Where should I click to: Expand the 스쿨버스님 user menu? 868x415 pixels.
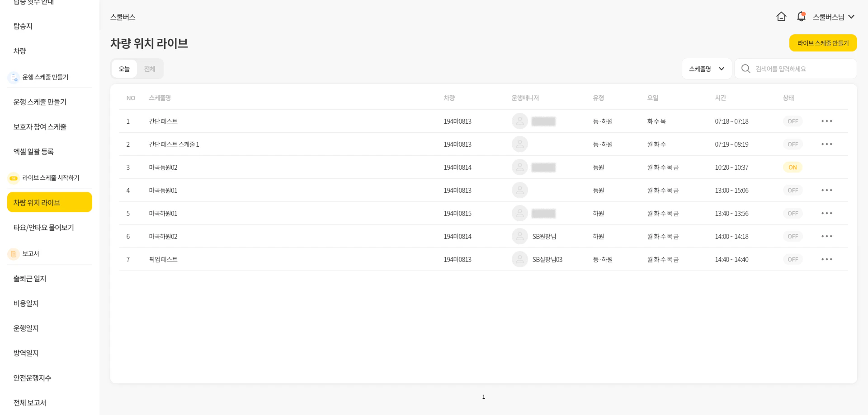point(833,17)
